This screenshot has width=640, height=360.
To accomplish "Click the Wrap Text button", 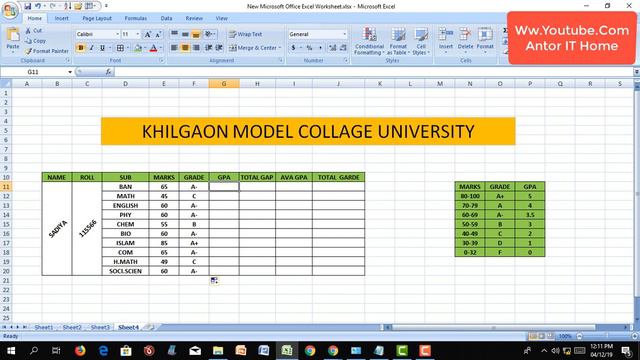I will (245, 34).
